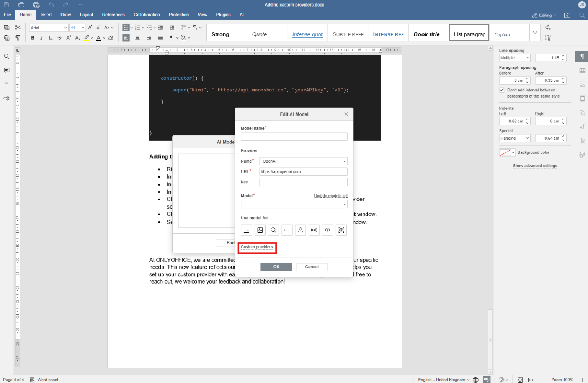Switch to the References tab

pos(113,15)
